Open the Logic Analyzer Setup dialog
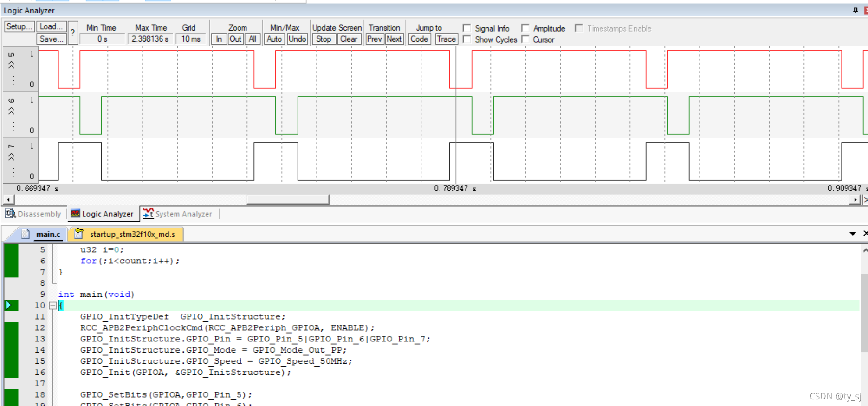Image resolution: width=868 pixels, height=406 pixels. click(19, 26)
